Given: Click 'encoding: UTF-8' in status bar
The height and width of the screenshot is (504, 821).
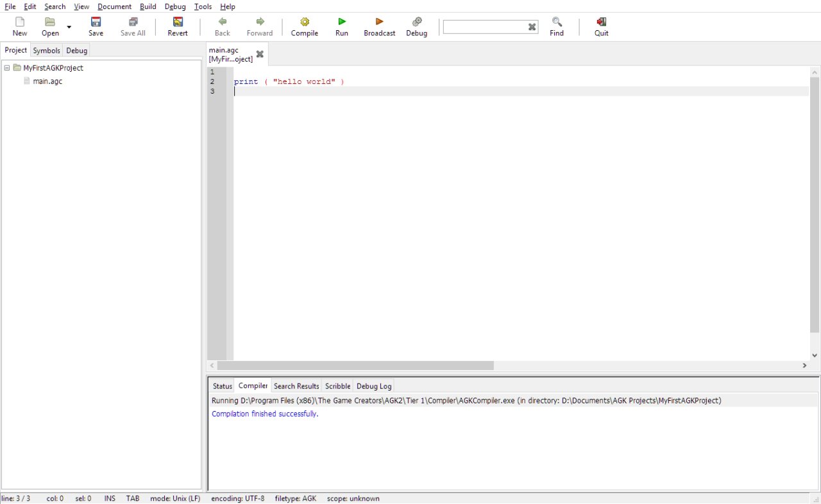Looking at the screenshot, I should click(x=237, y=498).
